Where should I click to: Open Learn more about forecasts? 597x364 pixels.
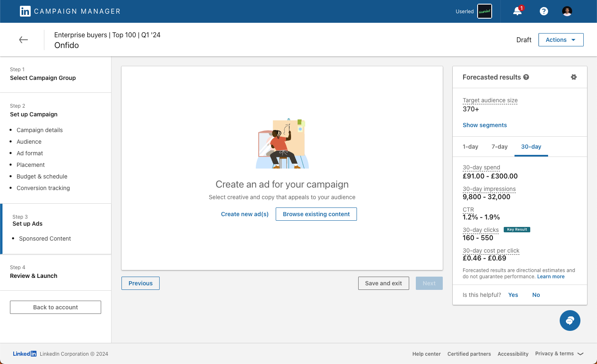[551, 277]
